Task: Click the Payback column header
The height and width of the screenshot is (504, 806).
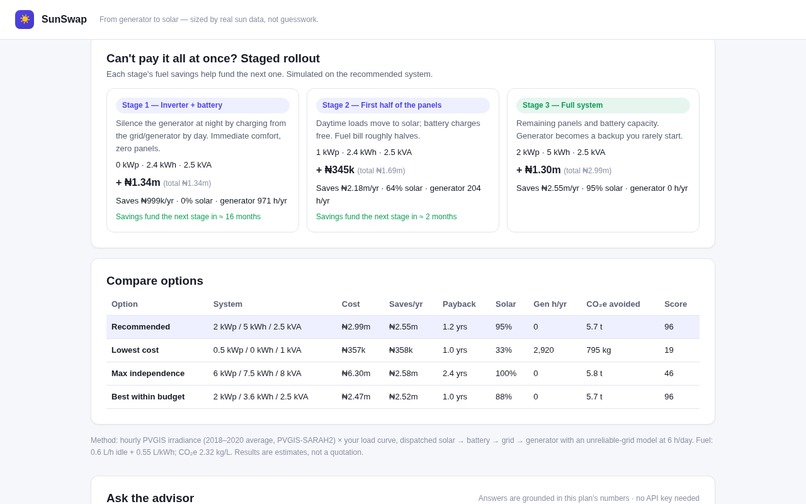Action: click(x=459, y=304)
